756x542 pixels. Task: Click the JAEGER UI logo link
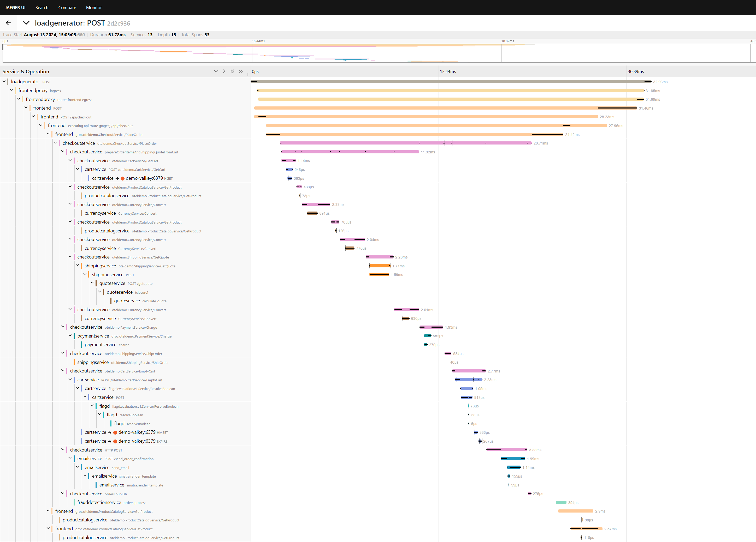pyautogui.click(x=15, y=7)
